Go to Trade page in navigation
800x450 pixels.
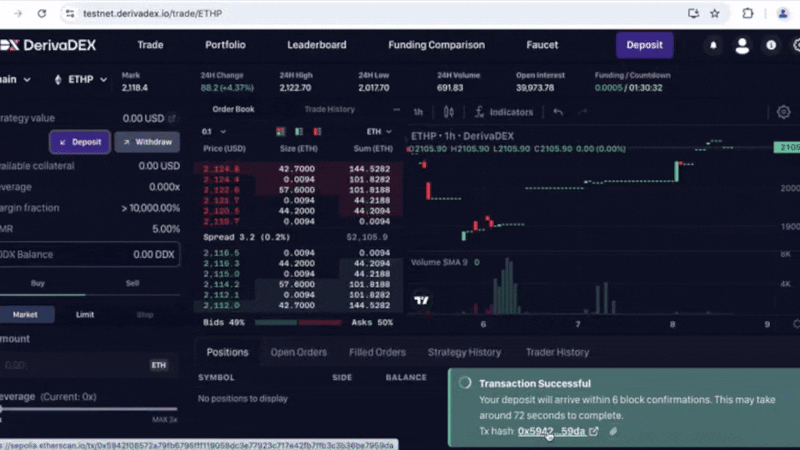pyautogui.click(x=150, y=45)
